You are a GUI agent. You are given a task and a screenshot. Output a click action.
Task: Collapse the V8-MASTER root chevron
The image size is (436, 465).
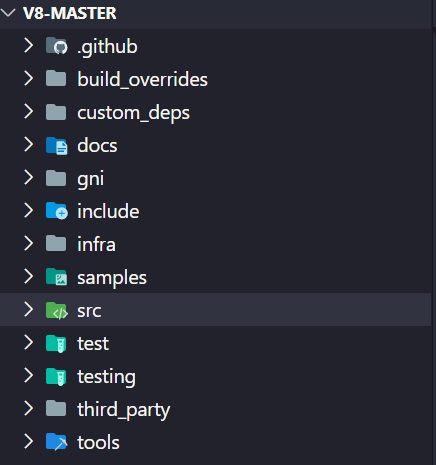click(x=8, y=13)
